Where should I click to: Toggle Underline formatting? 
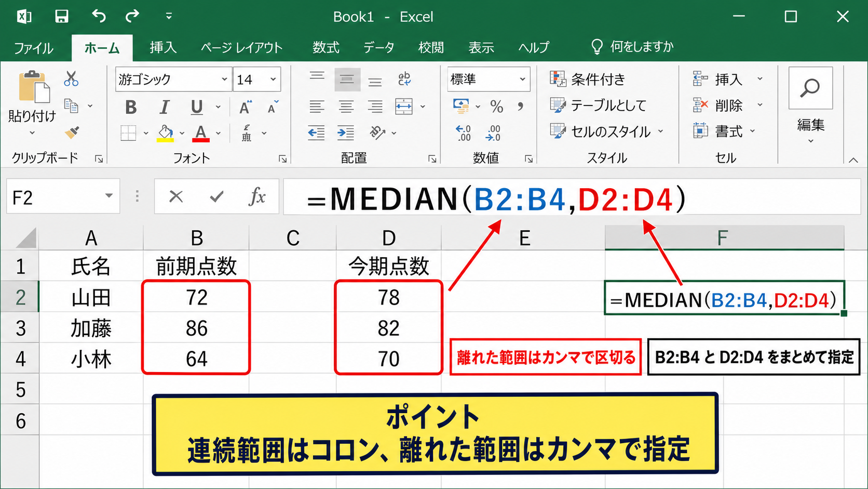click(196, 107)
